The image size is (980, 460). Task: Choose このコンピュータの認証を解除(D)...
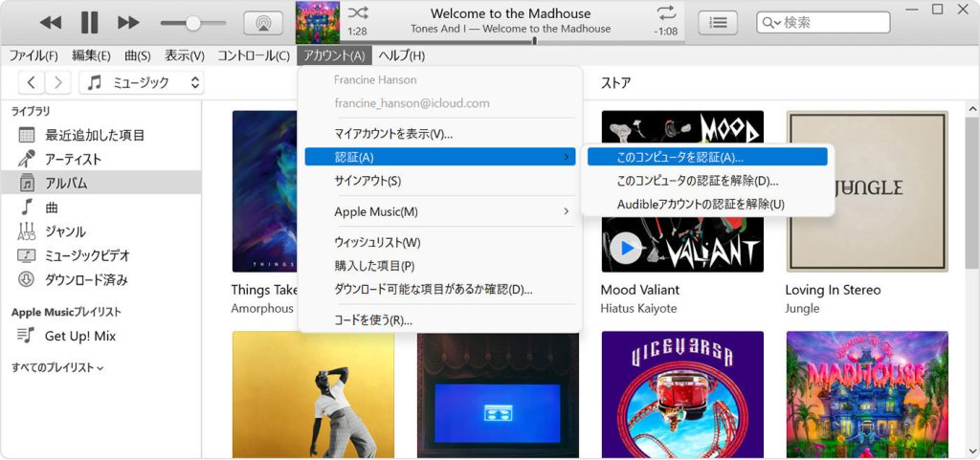pyautogui.click(x=707, y=181)
